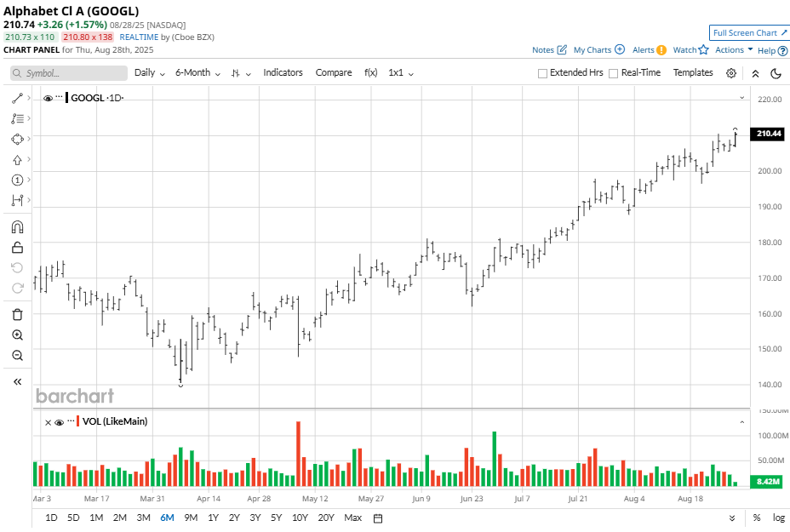Select the Max time range

pyautogui.click(x=352, y=518)
